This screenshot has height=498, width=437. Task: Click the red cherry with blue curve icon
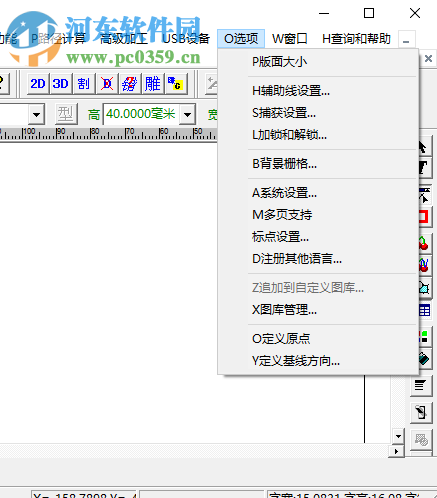[424, 265]
